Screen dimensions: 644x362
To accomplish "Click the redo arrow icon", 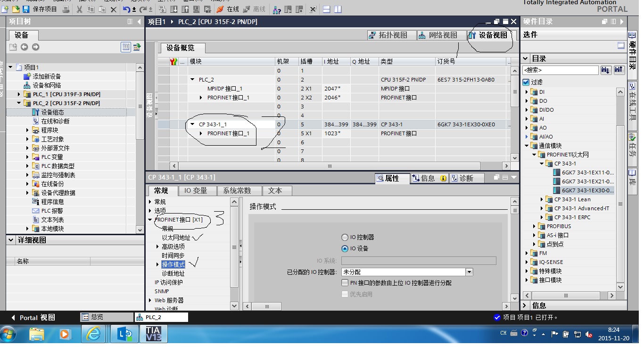I will [142, 9].
